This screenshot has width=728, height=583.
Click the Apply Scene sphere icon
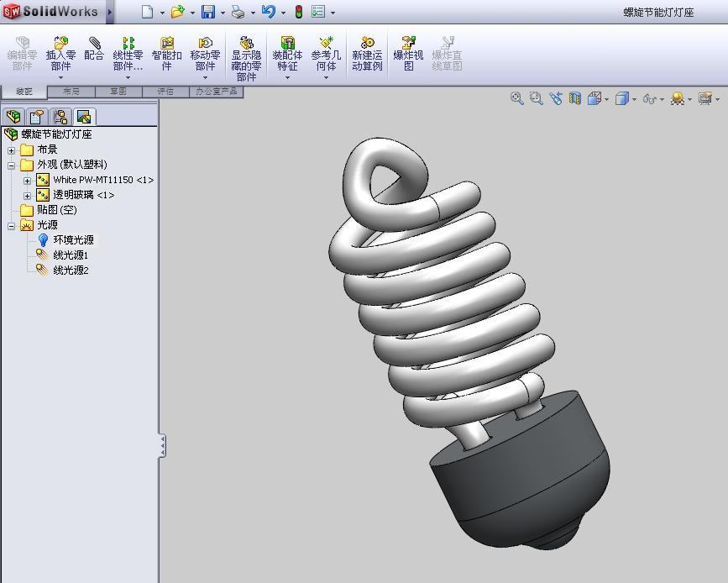[678, 98]
